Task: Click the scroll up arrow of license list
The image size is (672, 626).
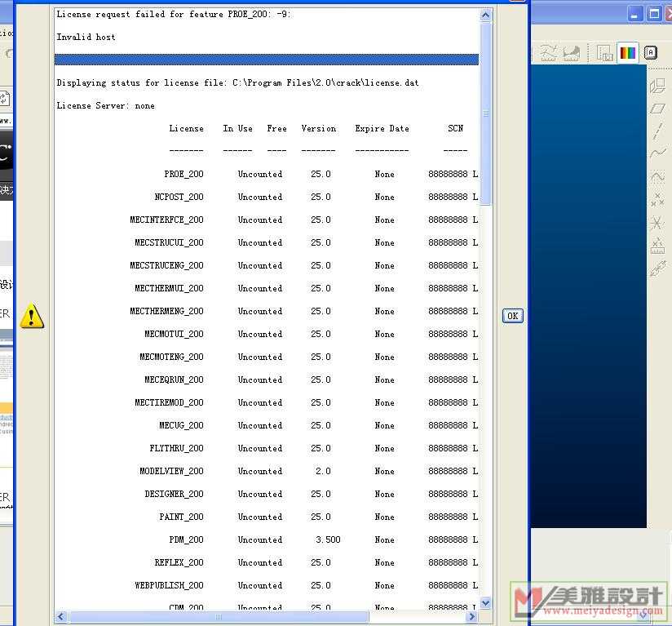Action: pos(485,15)
